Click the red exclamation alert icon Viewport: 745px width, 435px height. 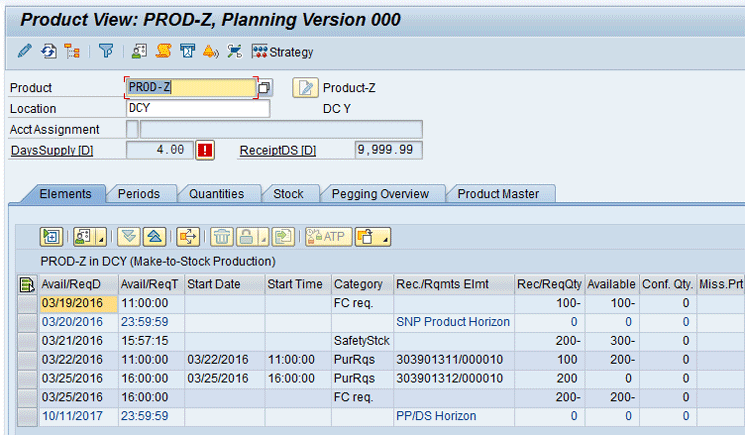tap(205, 150)
